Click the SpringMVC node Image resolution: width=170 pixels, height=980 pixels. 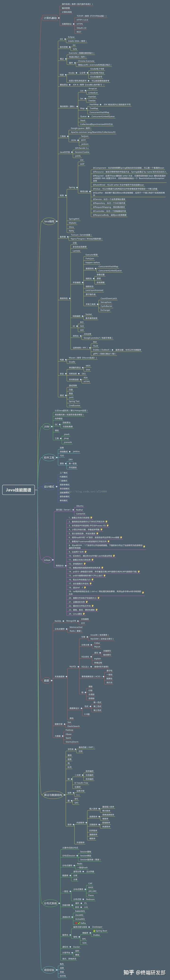[x=74, y=219]
